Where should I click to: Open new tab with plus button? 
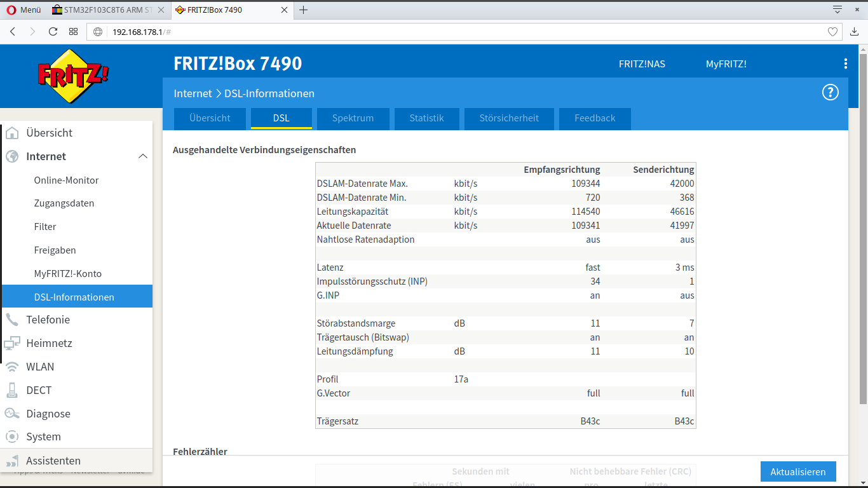pos(304,10)
